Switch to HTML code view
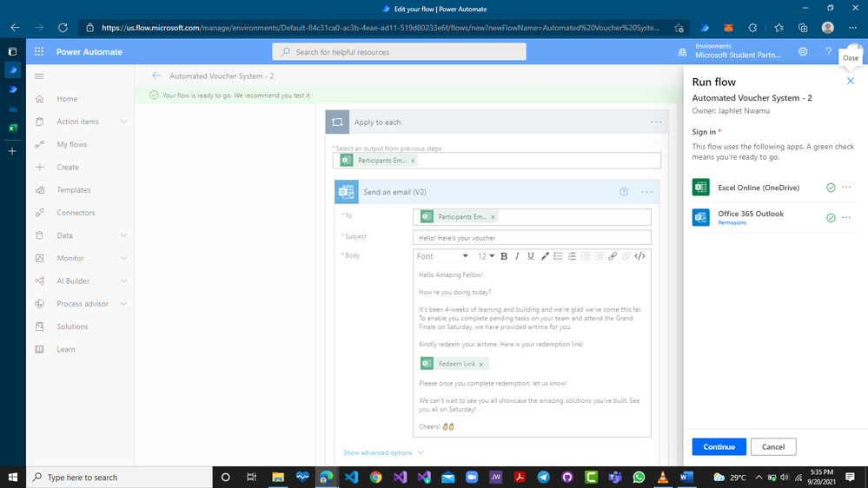This screenshot has height=488, width=868. point(640,256)
